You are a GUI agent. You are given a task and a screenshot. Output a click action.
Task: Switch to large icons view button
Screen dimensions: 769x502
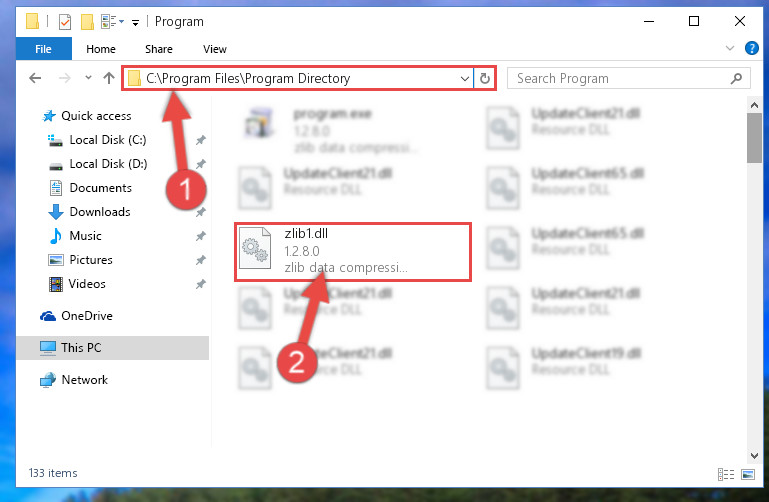coord(748,474)
